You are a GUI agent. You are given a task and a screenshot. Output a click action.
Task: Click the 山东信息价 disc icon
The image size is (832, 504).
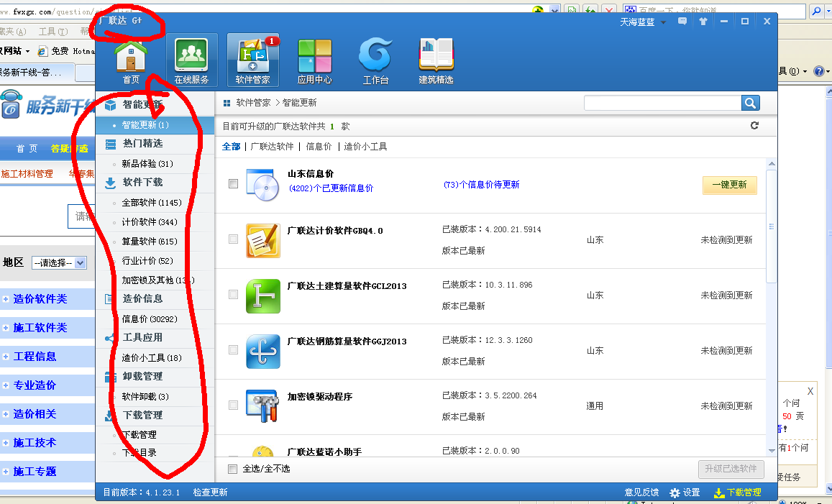[x=263, y=185]
